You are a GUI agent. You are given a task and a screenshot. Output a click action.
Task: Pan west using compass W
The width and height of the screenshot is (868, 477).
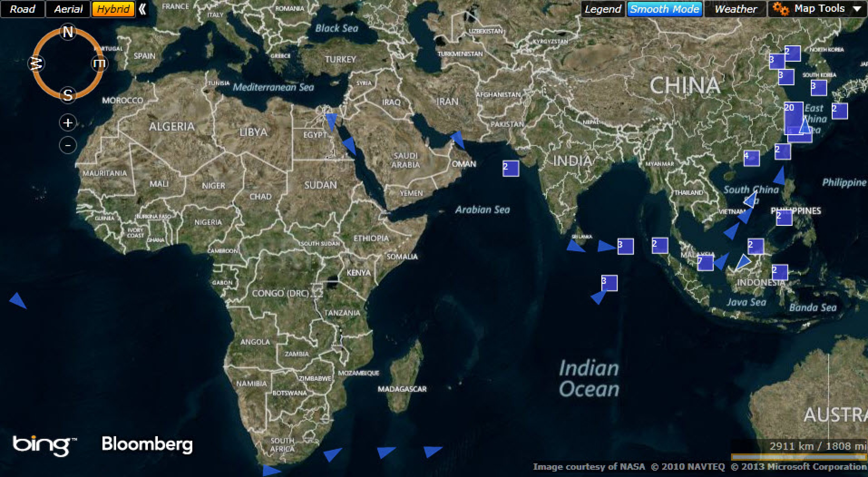click(36, 63)
